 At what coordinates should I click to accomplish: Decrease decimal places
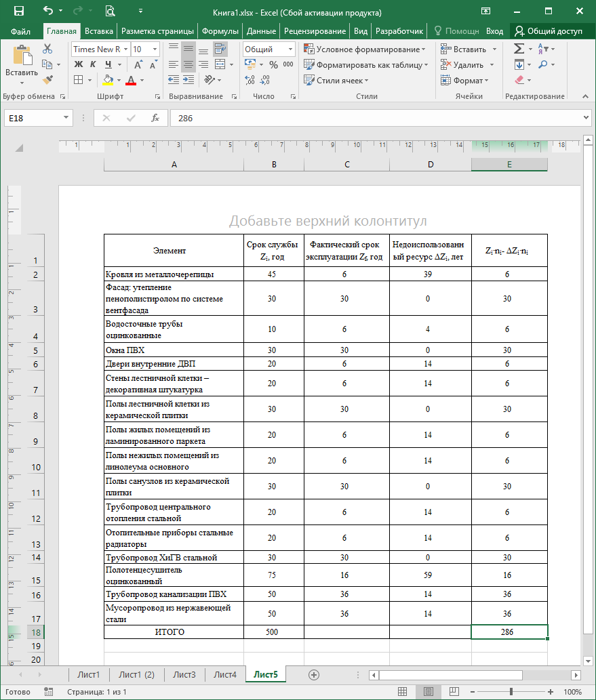pyautogui.click(x=265, y=80)
